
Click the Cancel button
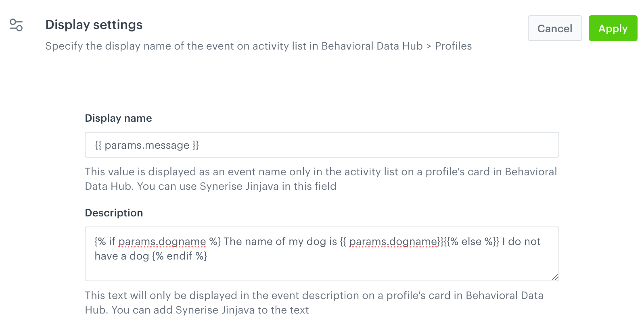(x=554, y=28)
